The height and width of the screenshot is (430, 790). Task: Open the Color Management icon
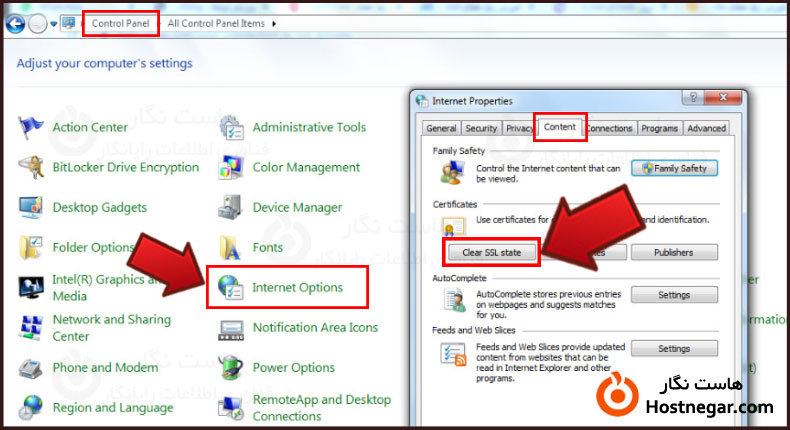click(x=232, y=167)
